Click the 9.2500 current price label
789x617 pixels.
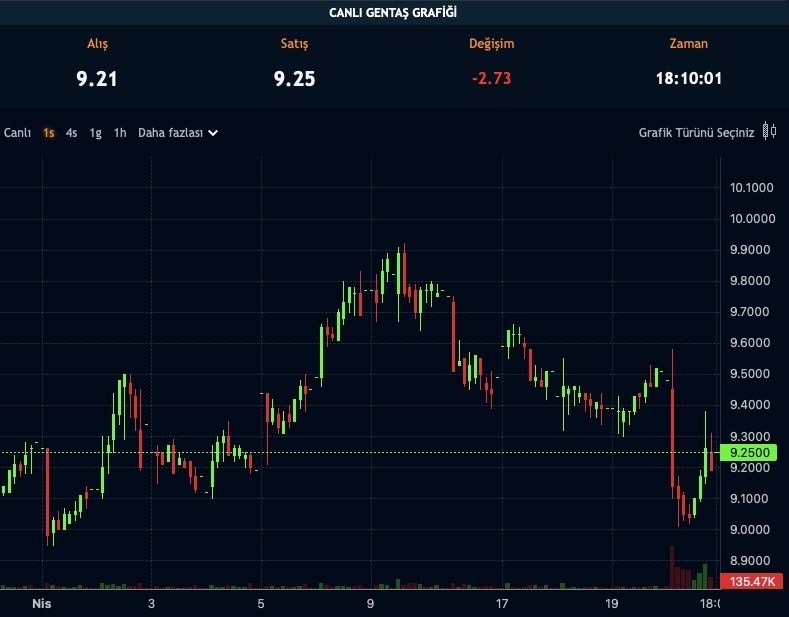pos(749,452)
